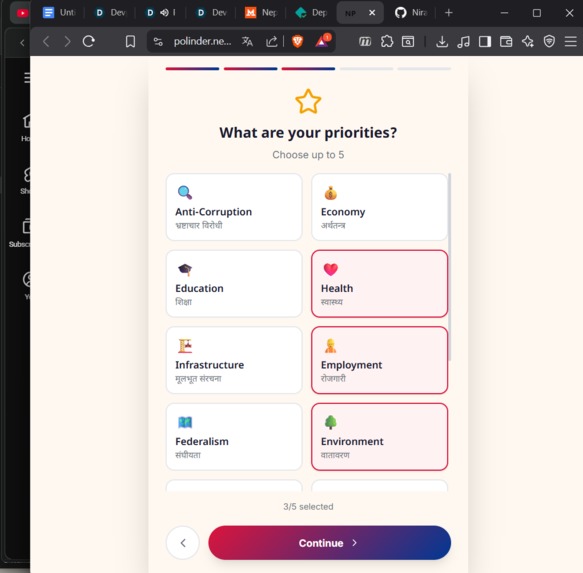Open the Brave Wallet icon
The height and width of the screenshot is (573, 583).
pyautogui.click(x=506, y=41)
